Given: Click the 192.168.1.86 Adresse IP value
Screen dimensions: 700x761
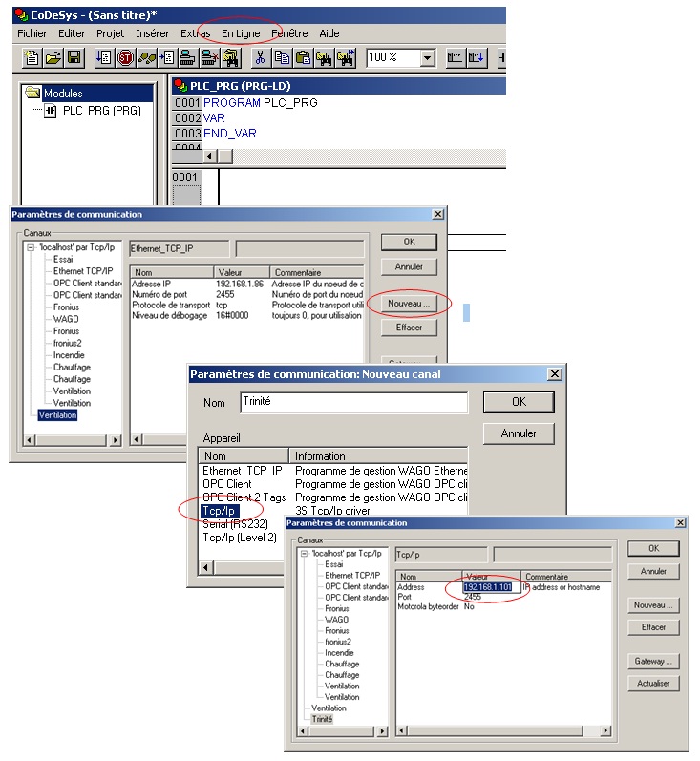Looking at the screenshot, I should click(x=240, y=284).
